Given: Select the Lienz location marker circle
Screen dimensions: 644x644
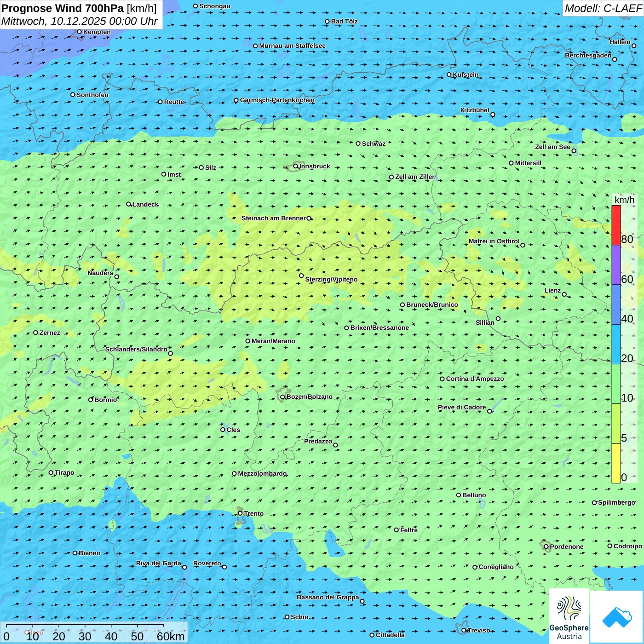Looking at the screenshot, I should (x=564, y=294).
